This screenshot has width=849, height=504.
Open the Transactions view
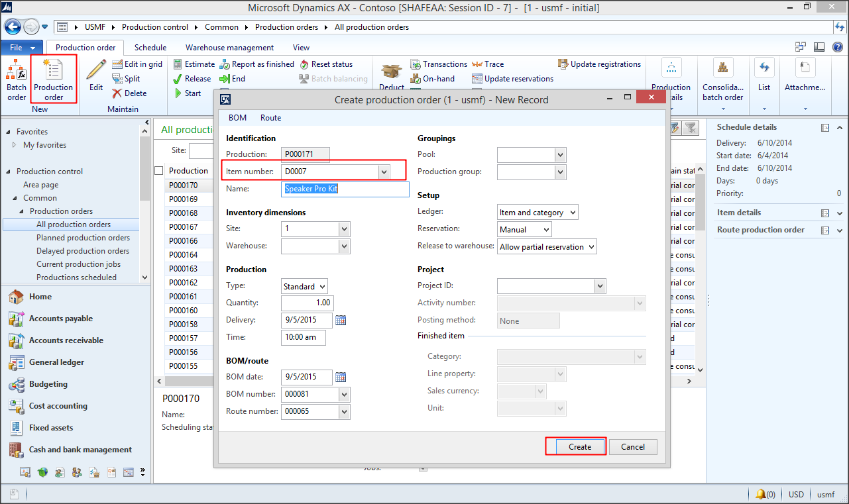(x=439, y=64)
